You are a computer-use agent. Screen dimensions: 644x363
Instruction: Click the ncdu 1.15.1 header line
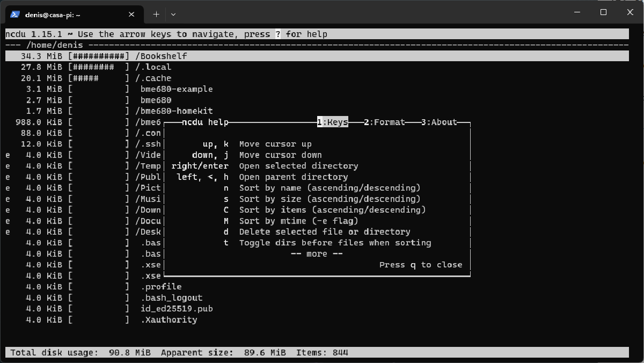click(x=317, y=34)
